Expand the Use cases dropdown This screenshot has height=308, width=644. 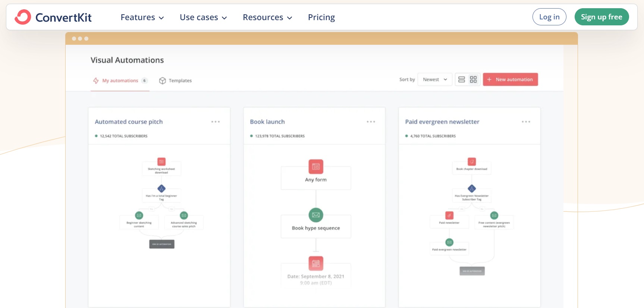(203, 18)
